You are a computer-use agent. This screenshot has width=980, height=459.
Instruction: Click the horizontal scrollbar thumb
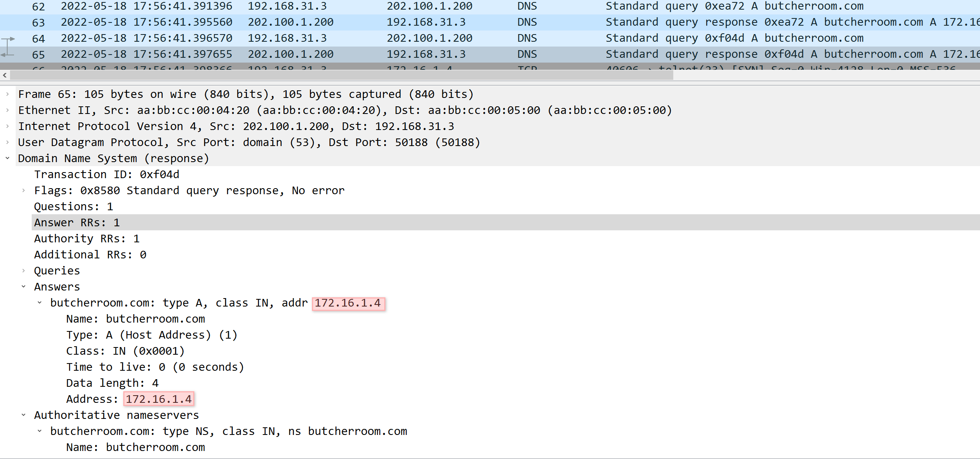[341, 75]
